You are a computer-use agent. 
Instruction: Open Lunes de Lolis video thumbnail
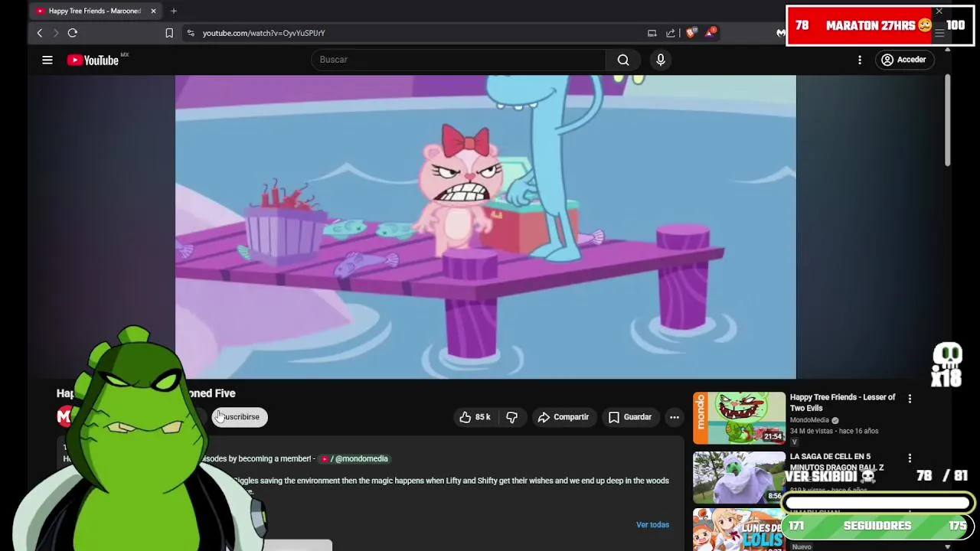pyautogui.click(x=739, y=530)
